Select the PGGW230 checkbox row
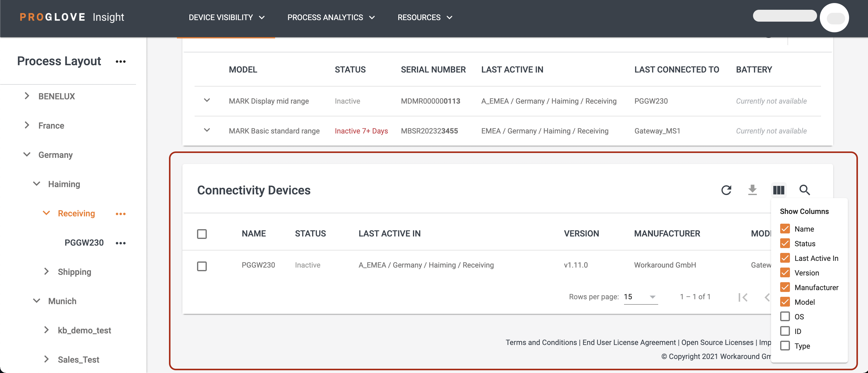Image resolution: width=868 pixels, height=373 pixels. (x=203, y=265)
